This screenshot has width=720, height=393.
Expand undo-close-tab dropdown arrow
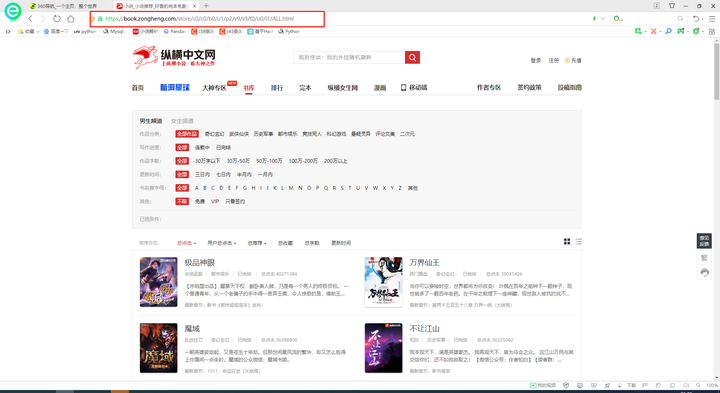pyautogui.click(x=703, y=19)
